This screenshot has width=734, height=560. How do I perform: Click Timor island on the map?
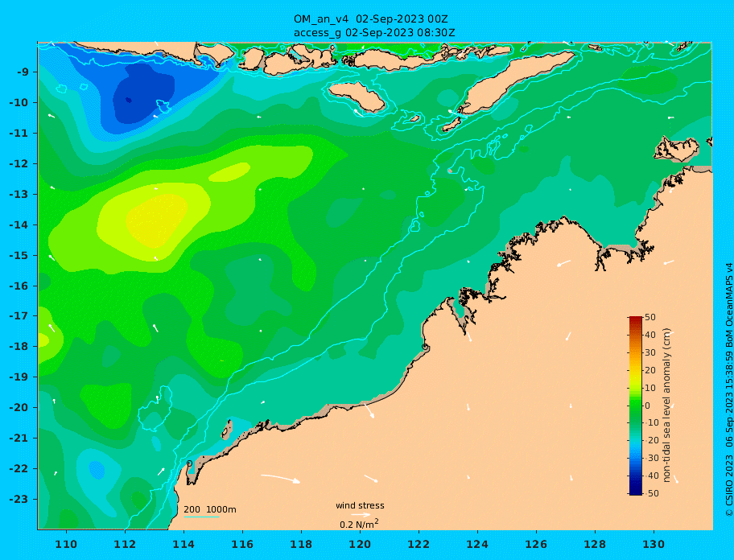click(516, 82)
